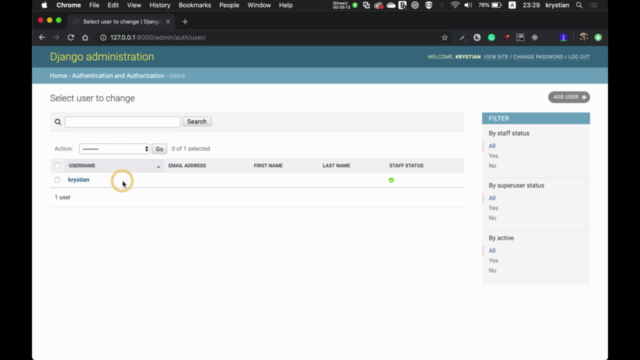
Task: Click the volume icon in menu bar
Action: pyautogui.click(x=468, y=5)
